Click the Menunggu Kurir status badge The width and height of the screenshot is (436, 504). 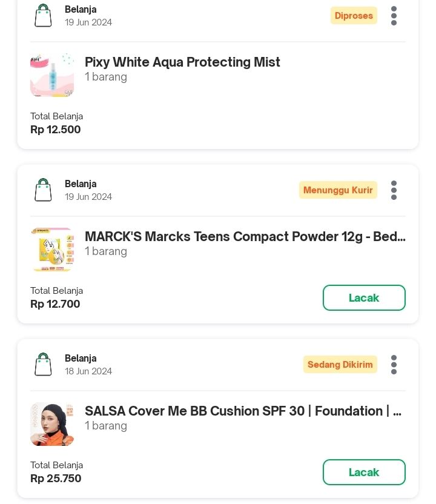(338, 190)
